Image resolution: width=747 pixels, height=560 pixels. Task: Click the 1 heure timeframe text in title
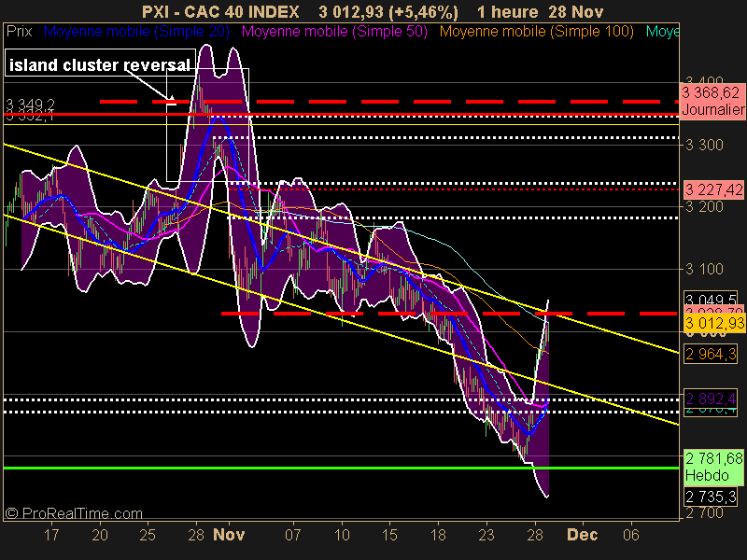[x=507, y=12]
